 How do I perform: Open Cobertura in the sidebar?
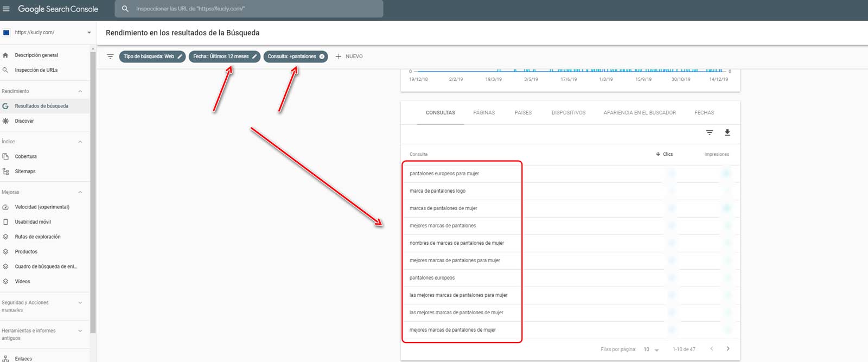[x=25, y=157]
